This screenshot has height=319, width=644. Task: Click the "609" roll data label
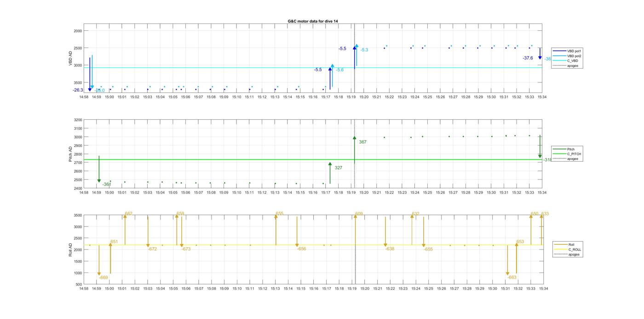tap(359, 214)
